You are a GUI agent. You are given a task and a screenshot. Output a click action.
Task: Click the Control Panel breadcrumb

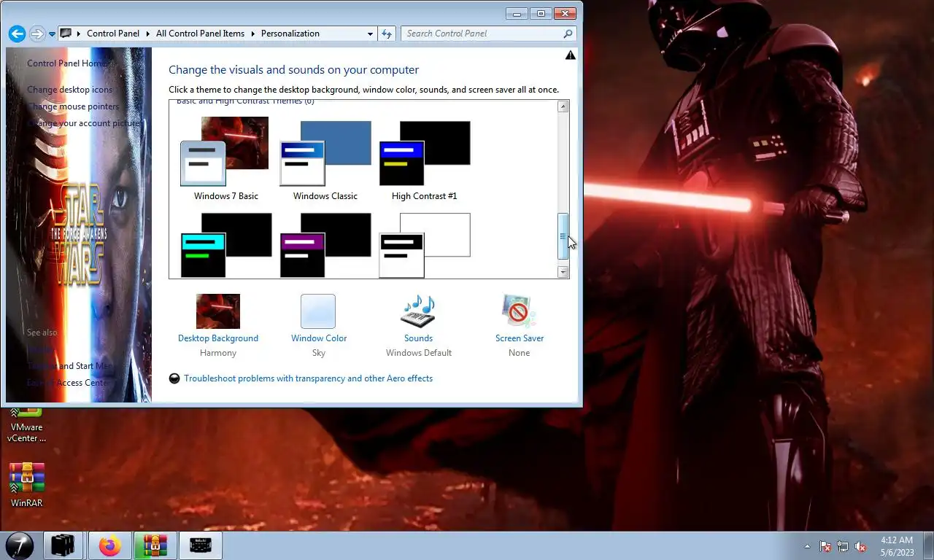(113, 34)
